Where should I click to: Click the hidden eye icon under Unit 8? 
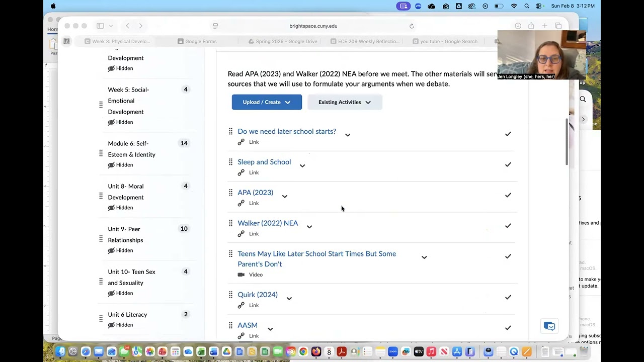pos(111,208)
